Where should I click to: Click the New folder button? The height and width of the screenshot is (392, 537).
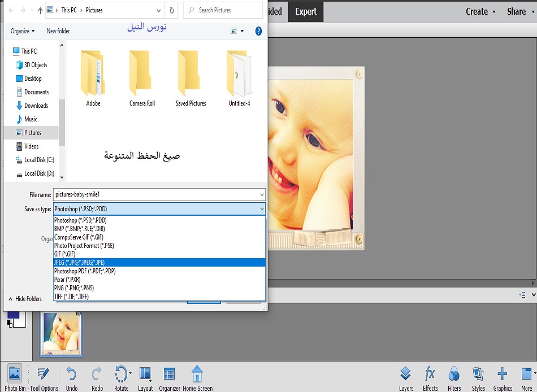pos(58,31)
